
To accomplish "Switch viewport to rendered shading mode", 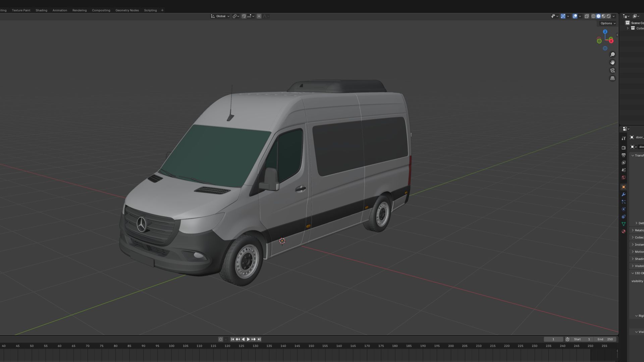I will pyautogui.click(x=608, y=16).
